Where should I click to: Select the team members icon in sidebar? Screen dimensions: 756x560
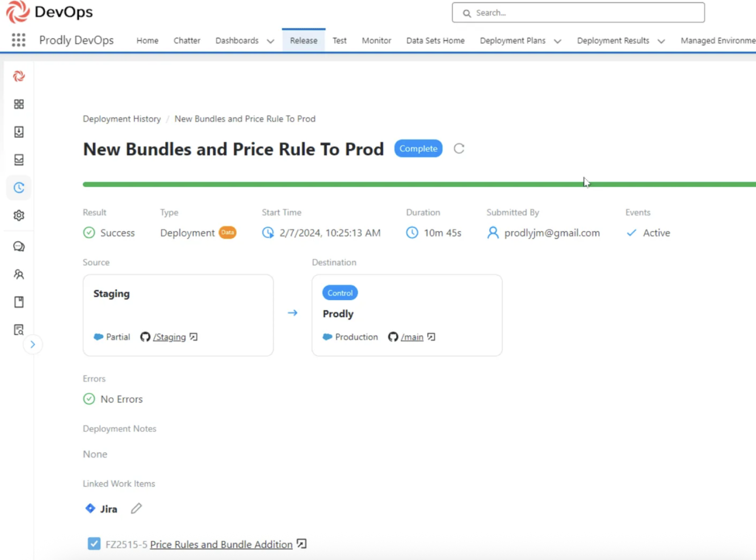pos(19,274)
